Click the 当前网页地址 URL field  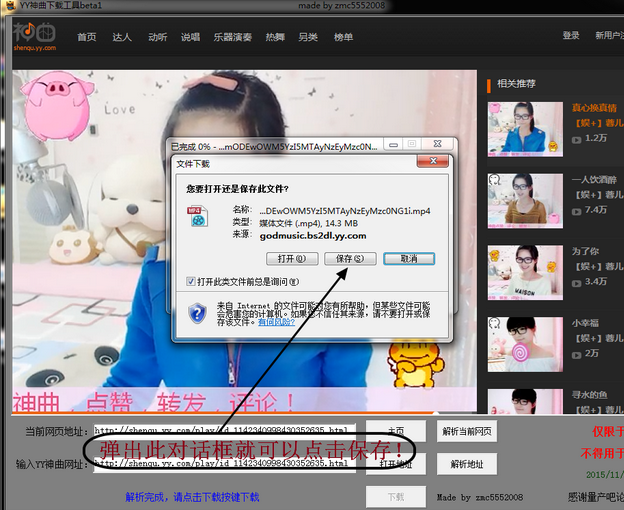tap(225, 430)
